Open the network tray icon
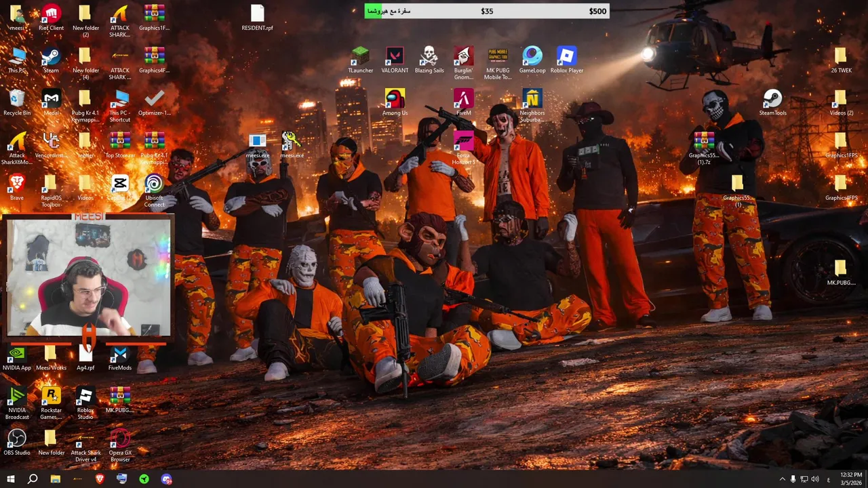The width and height of the screenshot is (868, 488). pos(804,479)
